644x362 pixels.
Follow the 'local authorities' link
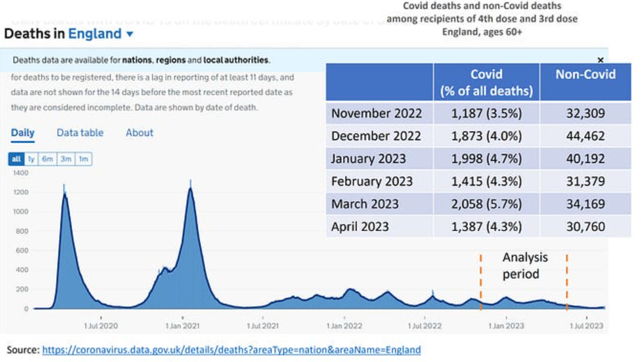coord(236,60)
